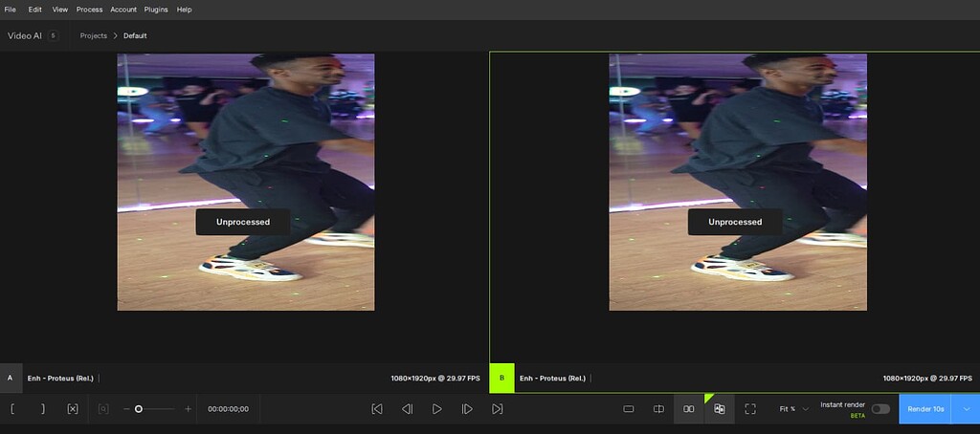The image size is (980, 434).
Task: Clear the trim selection marker
Action: [73, 409]
